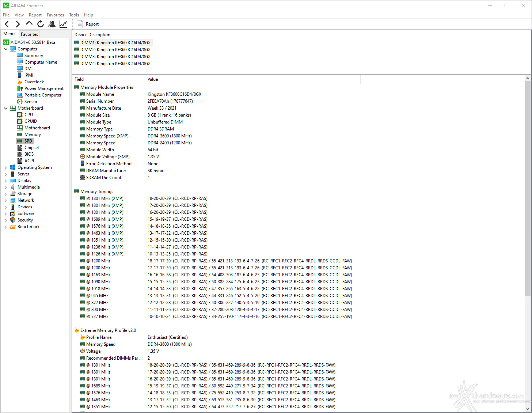Go back with the left arrow toolbar icon

tap(7, 24)
